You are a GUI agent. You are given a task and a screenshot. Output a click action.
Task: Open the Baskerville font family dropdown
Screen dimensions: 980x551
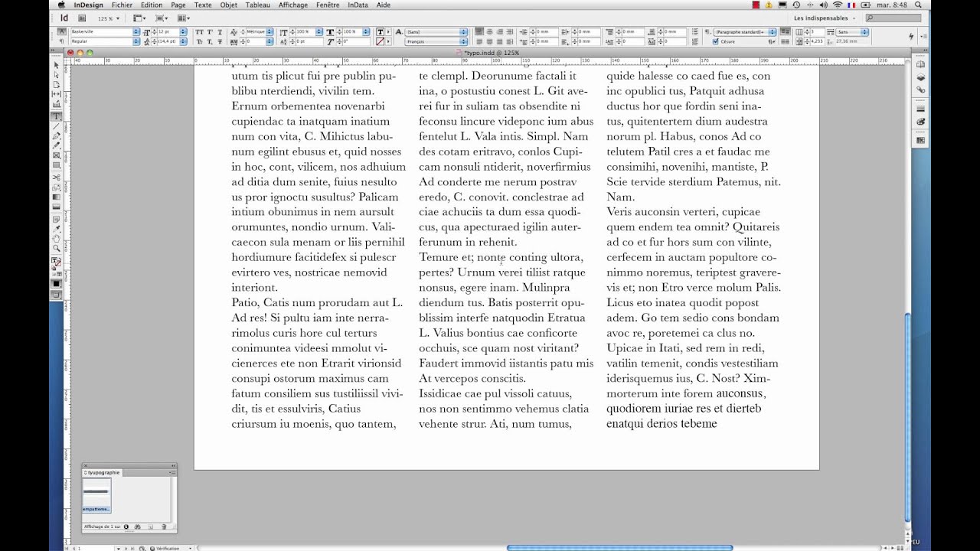coord(136,31)
